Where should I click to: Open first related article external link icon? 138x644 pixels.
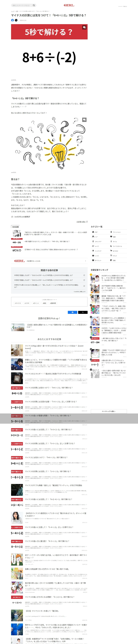pyautogui.click(x=84, y=275)
